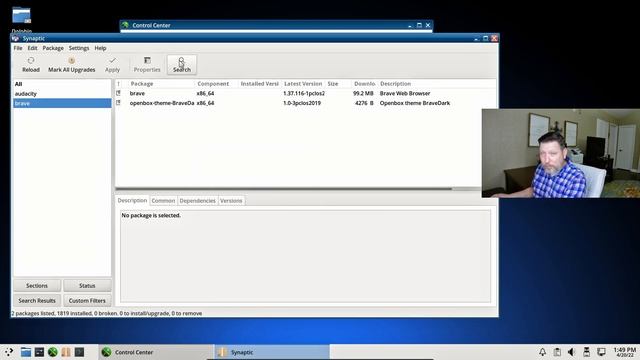Click the openbox-theme-BraveDark status box
This screenshot has height=360, width=640.
pyautogui.click(x=118, y=103)
